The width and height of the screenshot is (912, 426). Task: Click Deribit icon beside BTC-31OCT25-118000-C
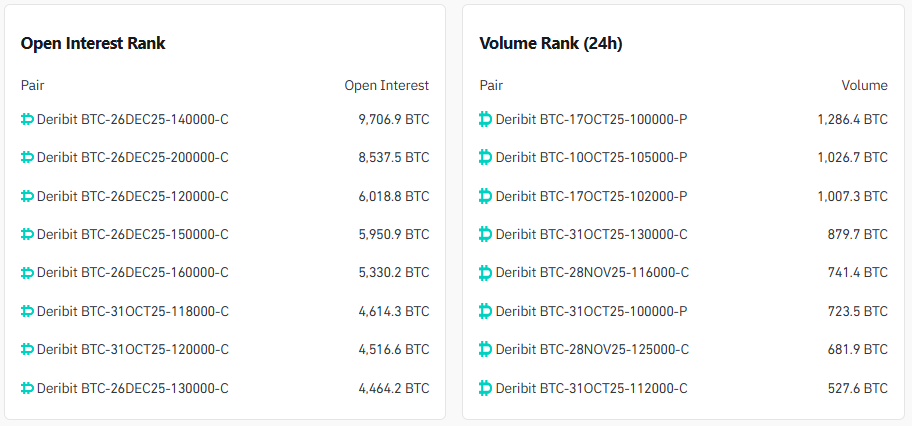pos(27,312)
